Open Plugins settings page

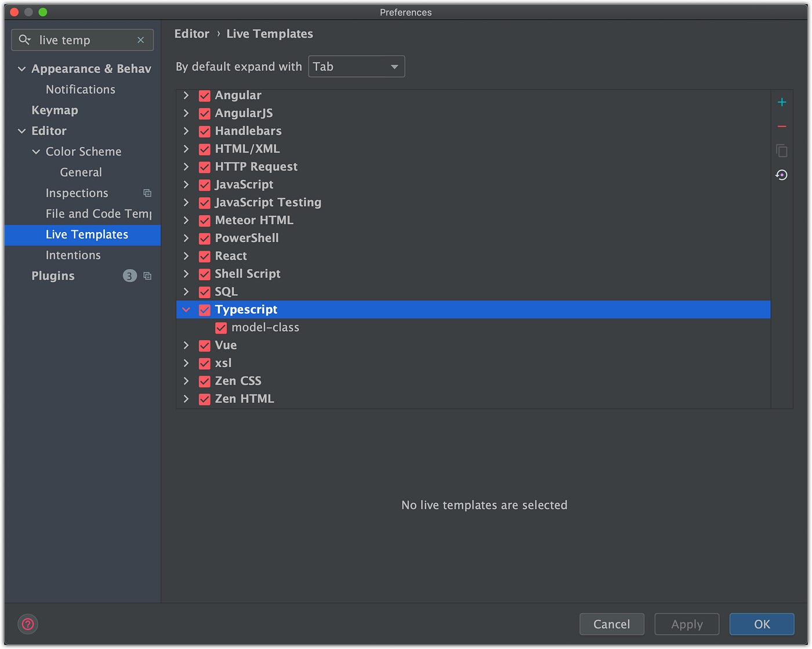(x=53, y=276)
